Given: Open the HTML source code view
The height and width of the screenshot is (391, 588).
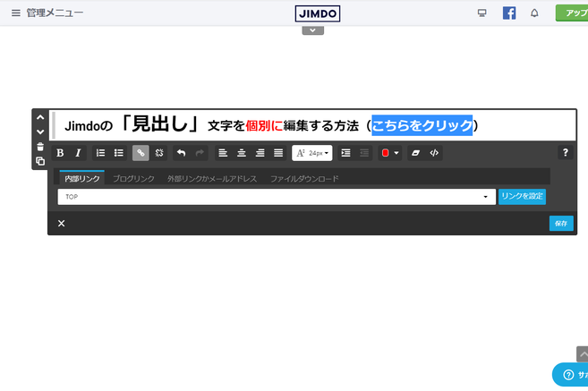Looking at the screenshot, I should [434, 153].
